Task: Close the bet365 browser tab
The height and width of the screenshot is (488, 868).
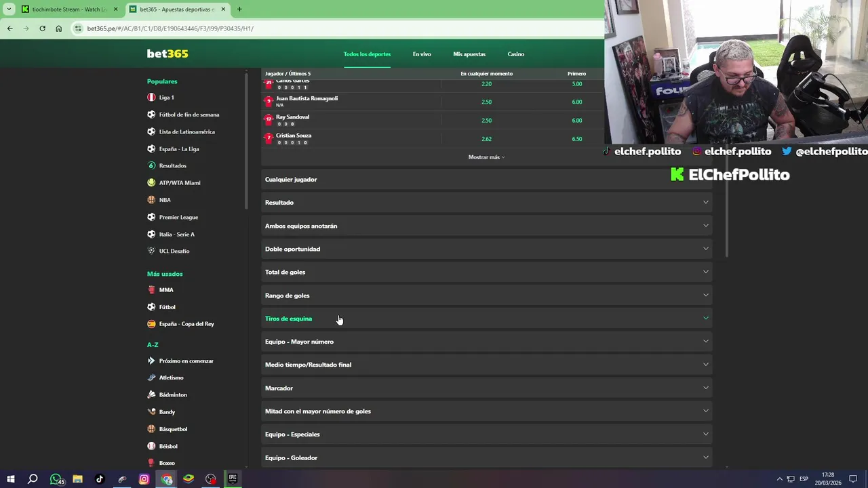Action: tap(223, 9)
